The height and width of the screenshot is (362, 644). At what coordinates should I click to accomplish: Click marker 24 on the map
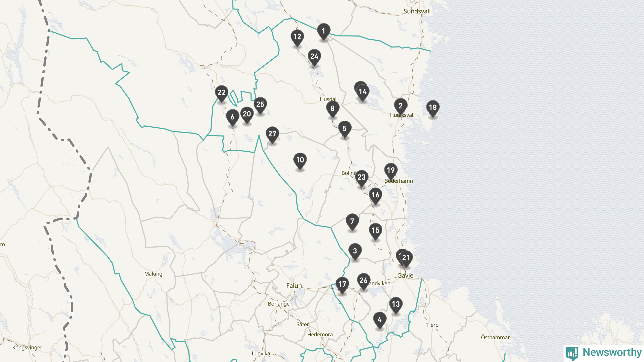[x=314, y=57]
